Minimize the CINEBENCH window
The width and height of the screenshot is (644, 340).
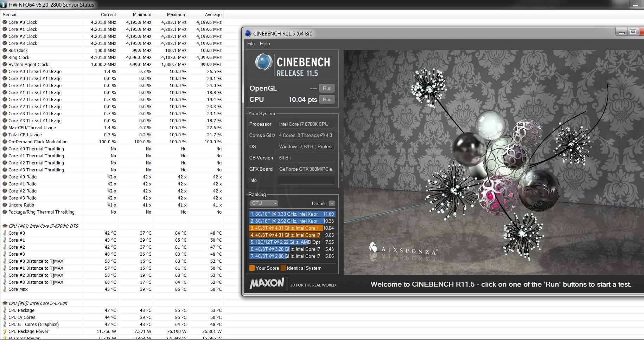[621, 32]
